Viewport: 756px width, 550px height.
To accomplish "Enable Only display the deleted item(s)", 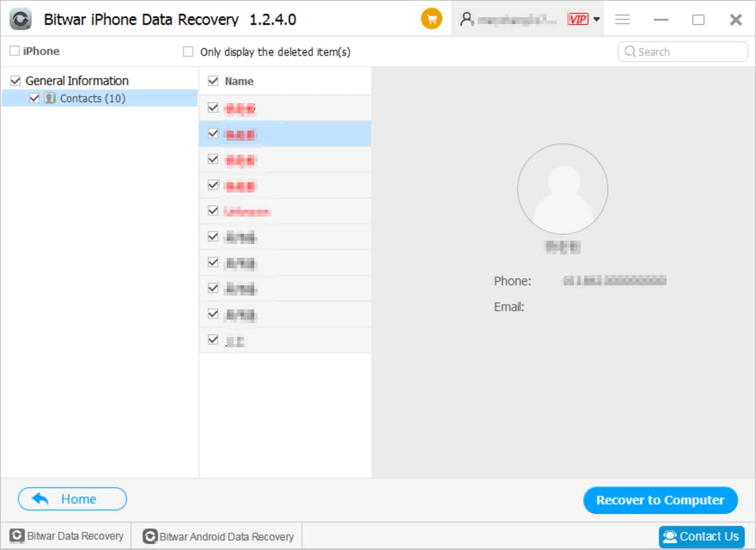I will point(188,52).
